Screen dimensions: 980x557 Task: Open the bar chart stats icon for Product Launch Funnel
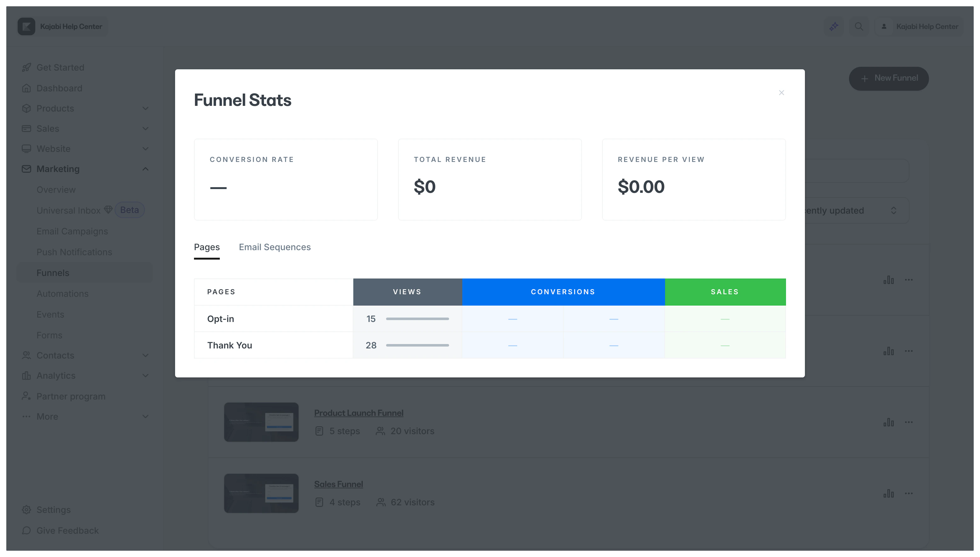point(889,422)
